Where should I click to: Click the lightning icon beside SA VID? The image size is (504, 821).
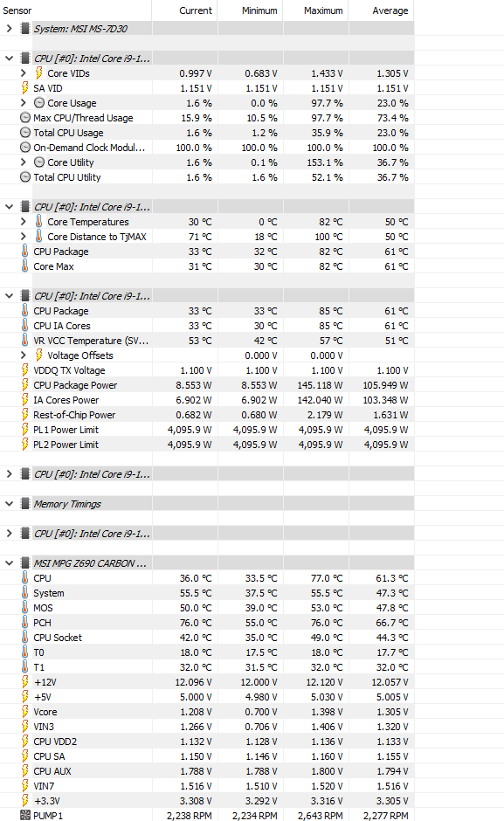coord(24,88)
